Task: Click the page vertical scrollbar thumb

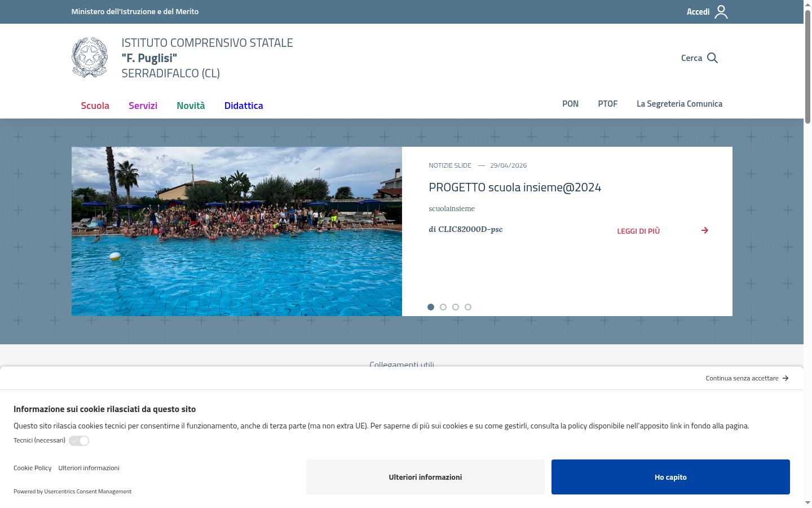Action: (807, 67)
